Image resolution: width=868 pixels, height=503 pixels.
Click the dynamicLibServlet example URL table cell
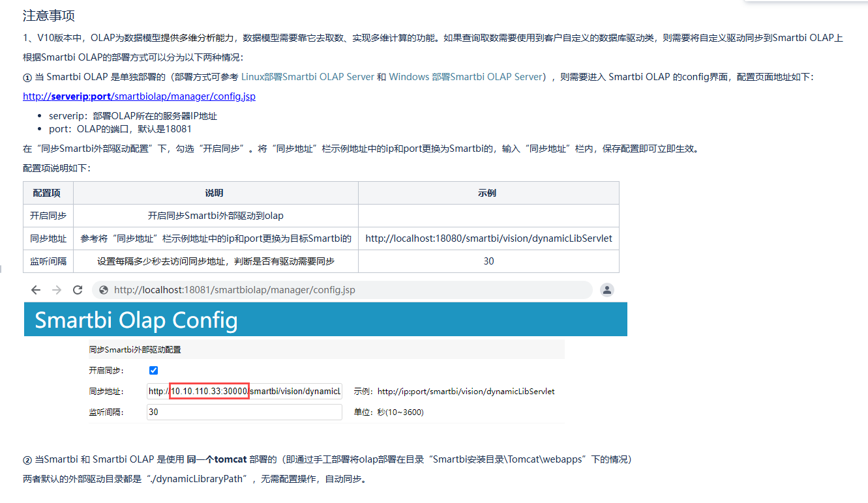pos(488,238)
